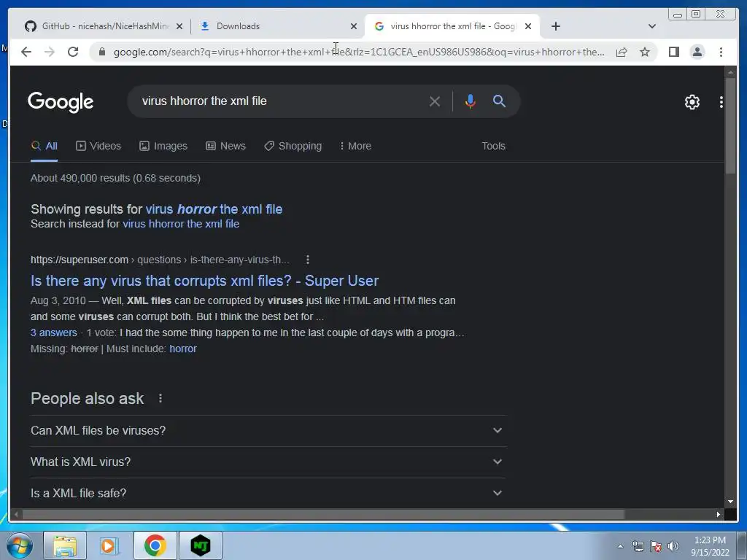Open the taskbar clock showing 1:23 PM
Image resolution: width=747 pixels, height=560 pixels.
pos(710,546)
